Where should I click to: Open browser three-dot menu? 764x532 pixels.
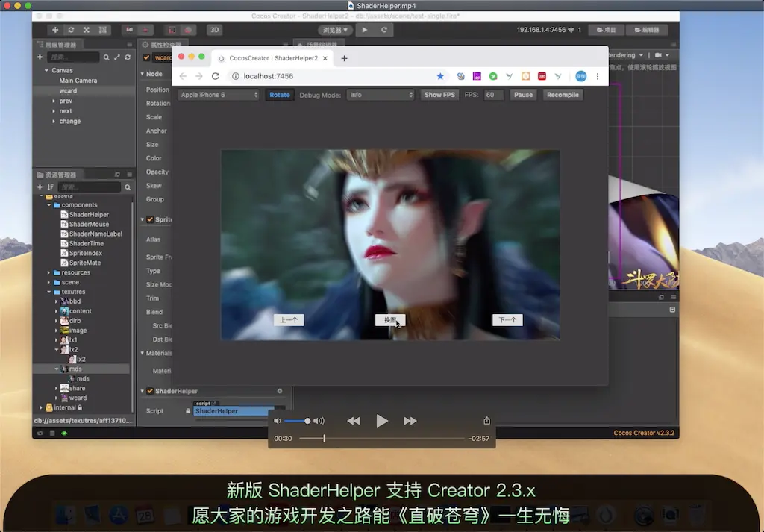[x=598, y=76]
